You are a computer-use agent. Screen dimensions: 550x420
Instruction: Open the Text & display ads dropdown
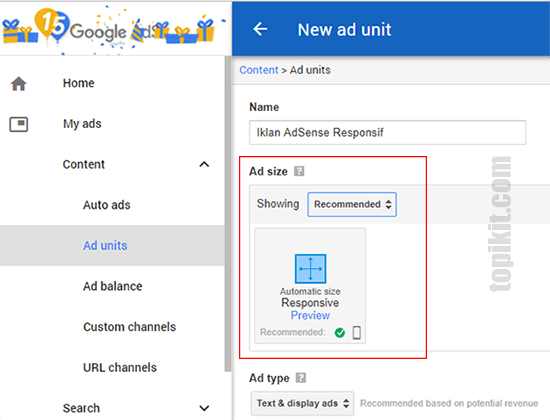pyautogui.click(x=302, y=403)
